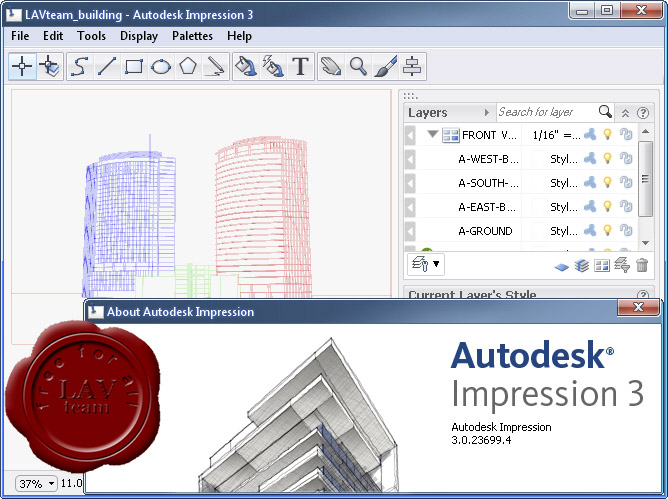The image size is (668, 499).
Task: Toggle lightbulb visibility of A-GROUND layer
Action: pos(608,231)
